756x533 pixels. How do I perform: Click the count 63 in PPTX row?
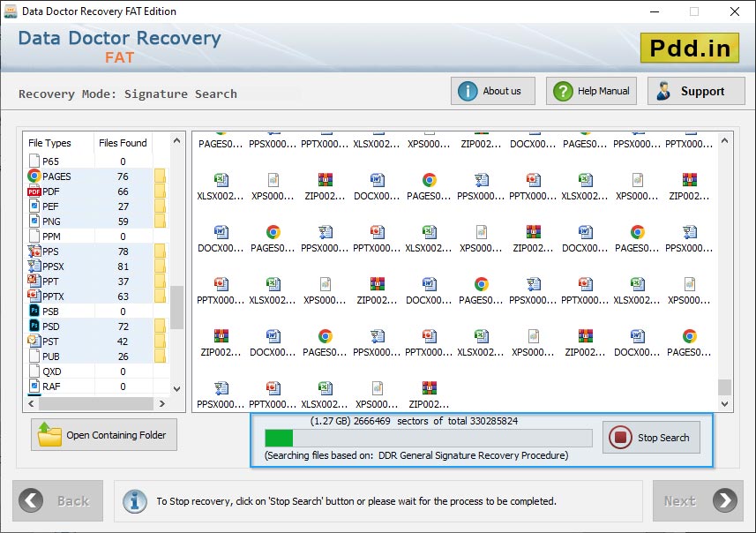click(x=123, y=297)
